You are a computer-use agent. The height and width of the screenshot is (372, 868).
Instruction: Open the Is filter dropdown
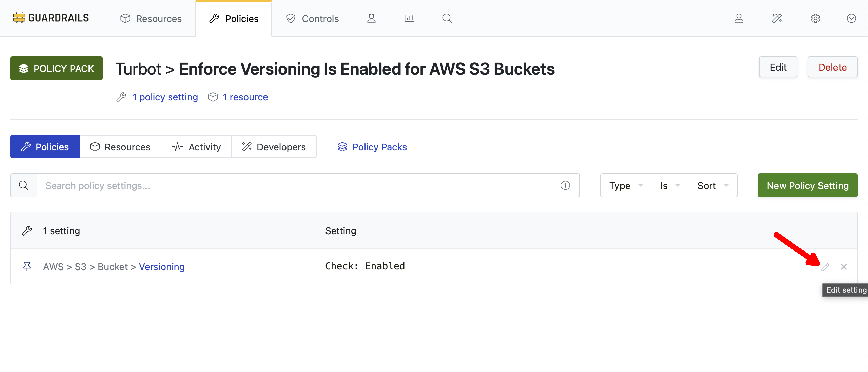point(670,185)
